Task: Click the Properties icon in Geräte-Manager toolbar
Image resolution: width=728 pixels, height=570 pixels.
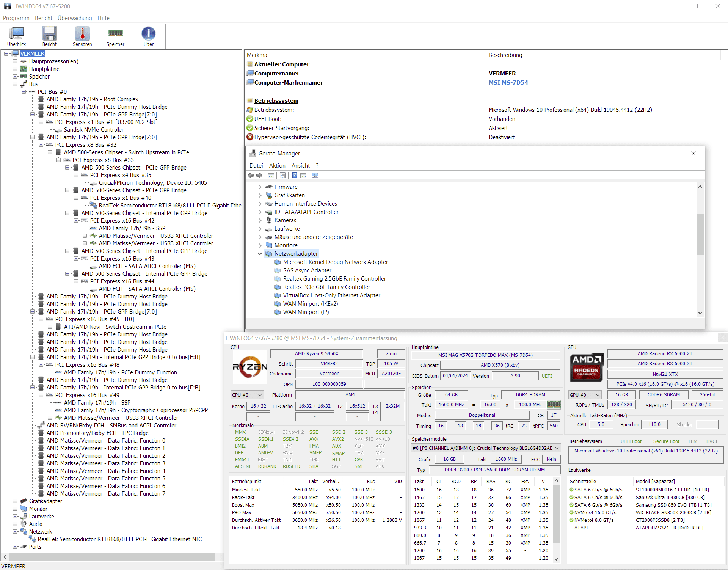Action: click(x=282, y=175)
